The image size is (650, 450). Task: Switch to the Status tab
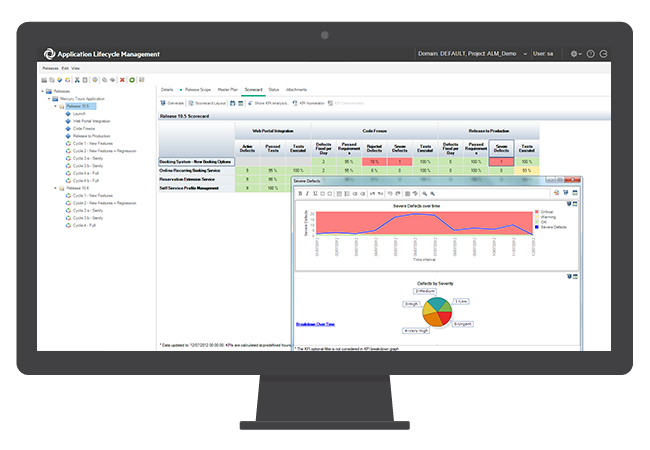(x=274, y=90)
